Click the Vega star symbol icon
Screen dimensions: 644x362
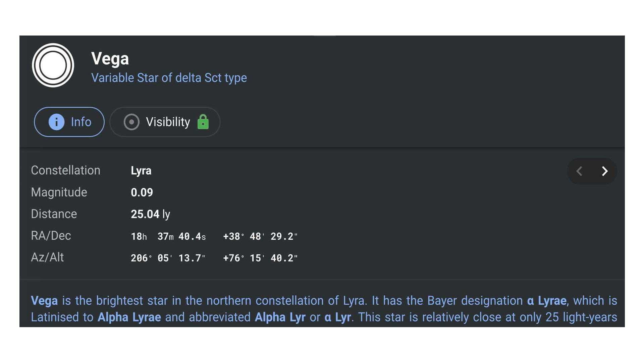point(53,65)
